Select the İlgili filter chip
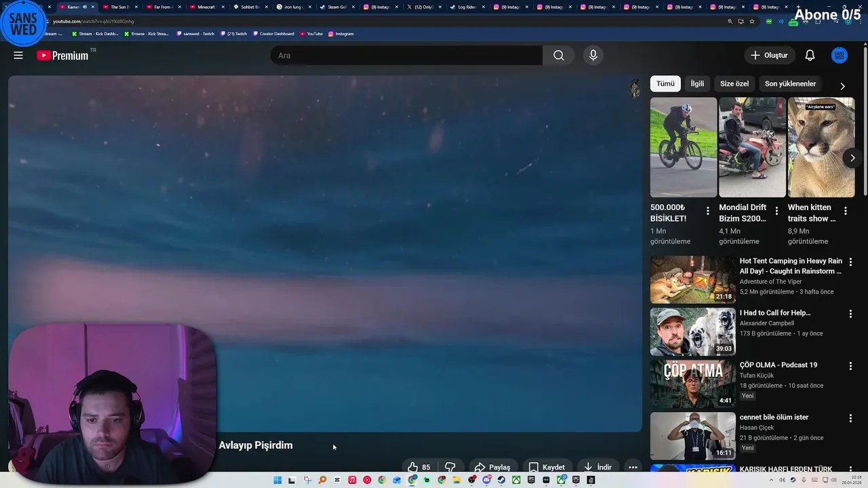The image size is (868, 488). coord(697,83)
